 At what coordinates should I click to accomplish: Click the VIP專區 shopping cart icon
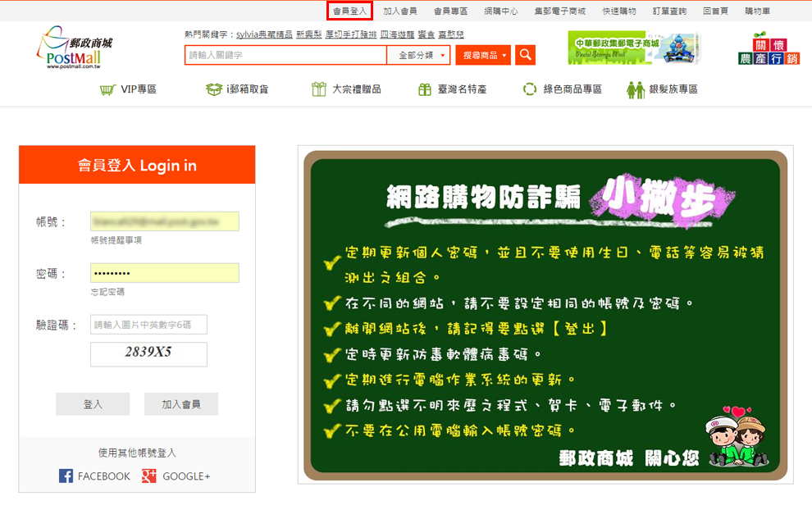[x=107, y=89]
